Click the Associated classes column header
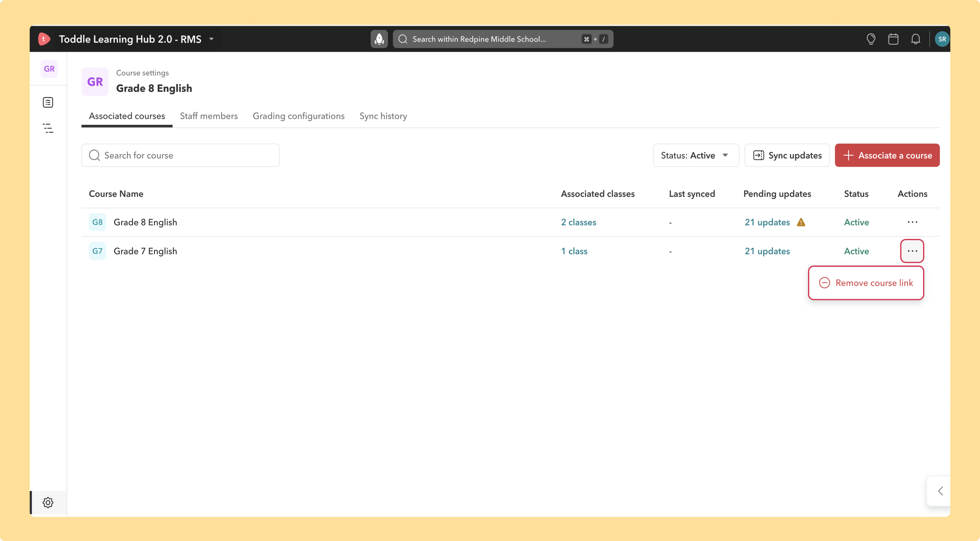 coord(598,193)
